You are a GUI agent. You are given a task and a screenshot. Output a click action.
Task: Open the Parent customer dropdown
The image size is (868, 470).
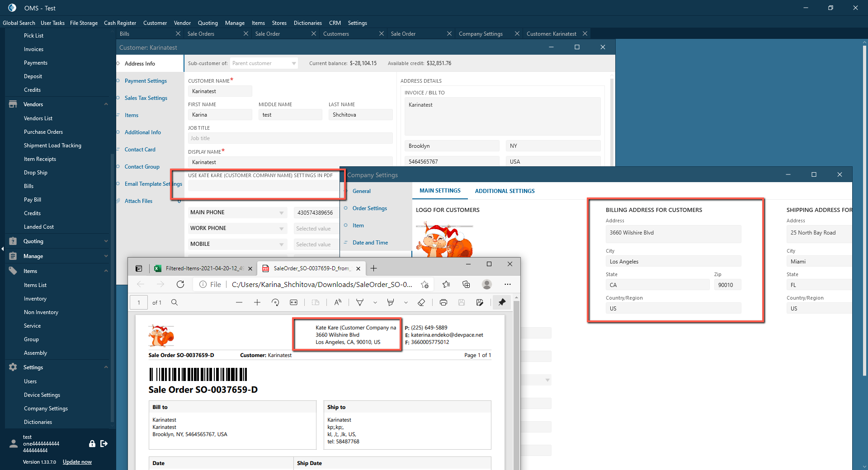pos(294,63)
